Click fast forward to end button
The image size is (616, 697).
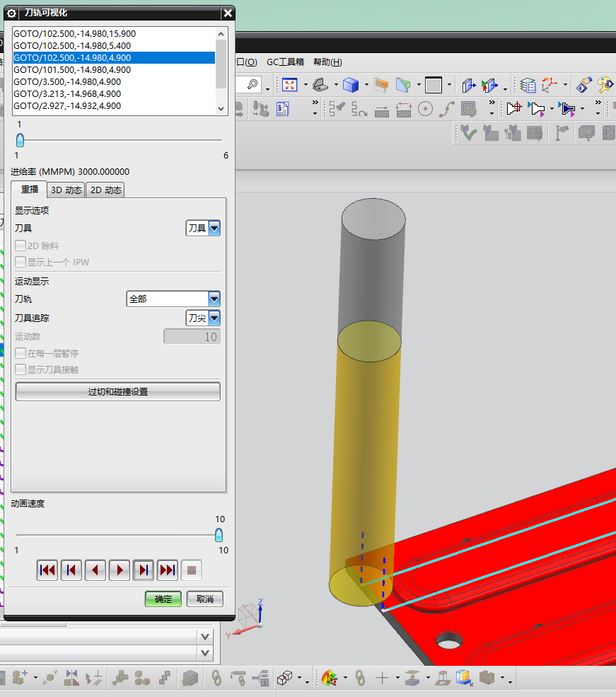(168, 570)
